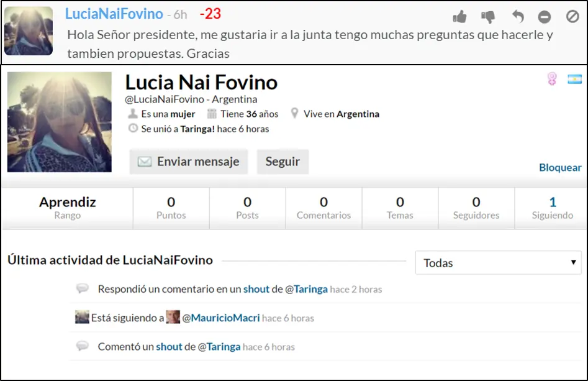Open 'shout' link in 'Comentó un shout' row
The width and height of the screenshot is (588, 381).
(169, 346)
